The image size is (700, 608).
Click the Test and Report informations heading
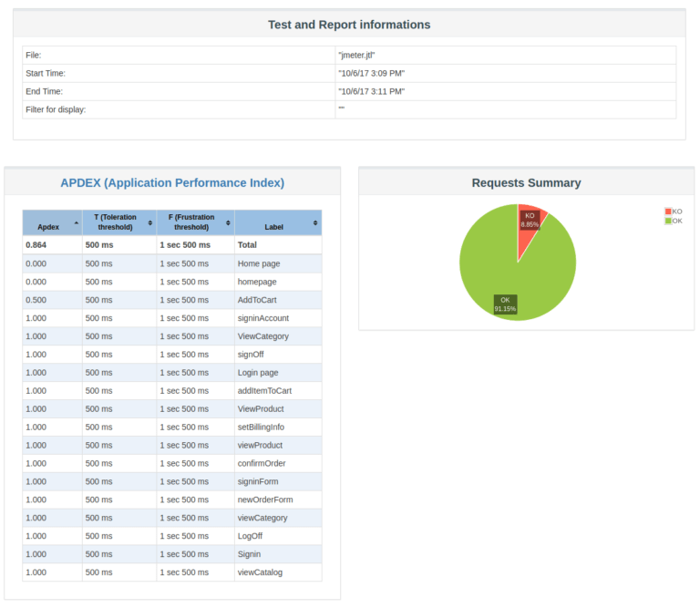coord(349,25)
